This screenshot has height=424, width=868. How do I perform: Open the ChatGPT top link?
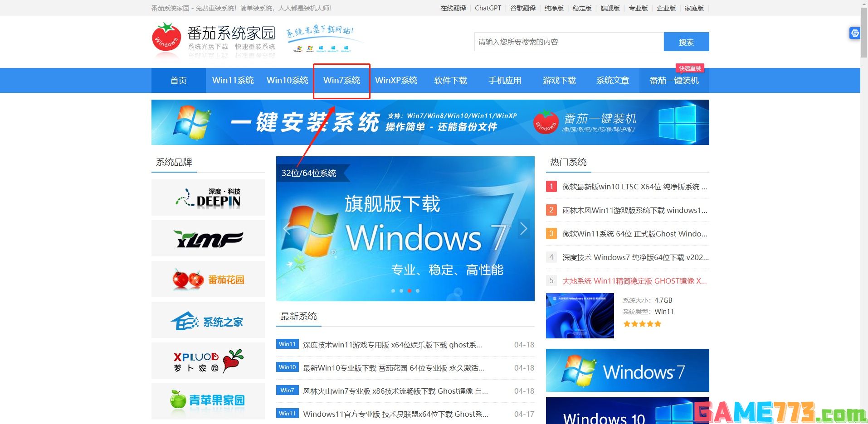488,8
